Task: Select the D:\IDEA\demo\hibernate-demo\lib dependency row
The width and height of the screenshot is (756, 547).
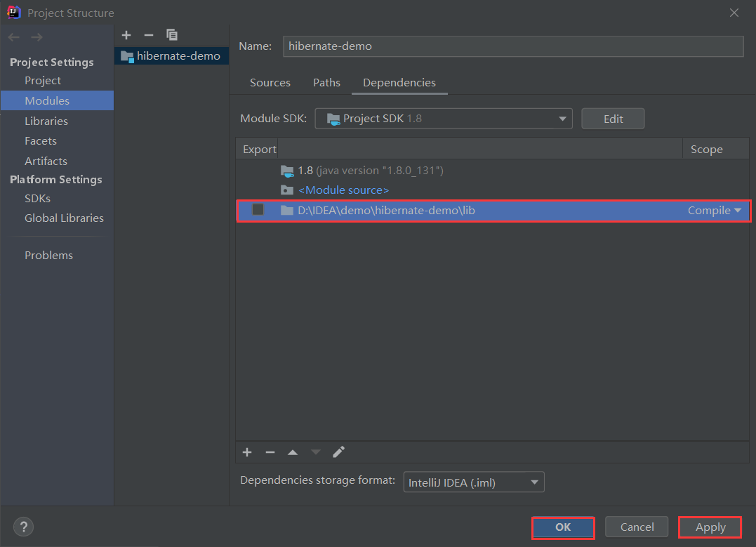Action: click(492, 211)
